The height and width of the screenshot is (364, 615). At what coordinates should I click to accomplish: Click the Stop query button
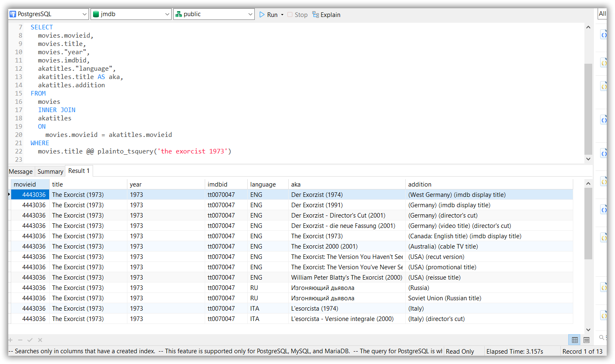297,14
